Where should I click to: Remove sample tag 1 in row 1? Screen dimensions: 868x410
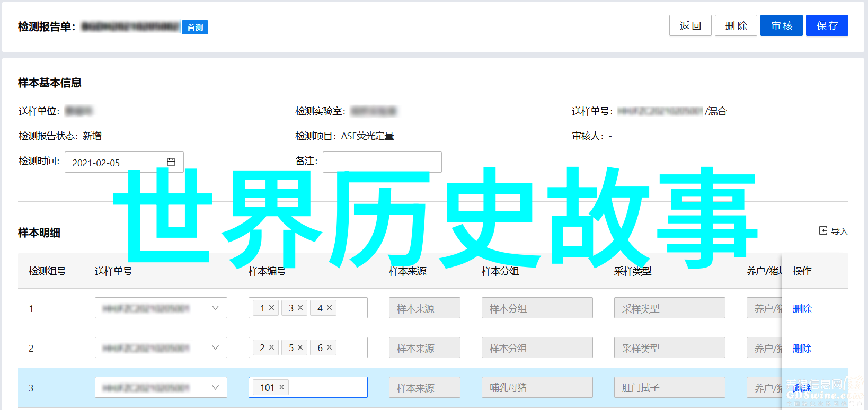271,307
